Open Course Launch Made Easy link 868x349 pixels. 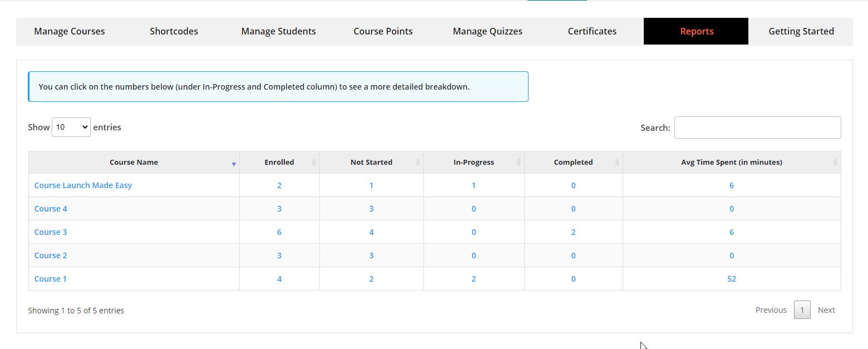(x=83, y=185)
